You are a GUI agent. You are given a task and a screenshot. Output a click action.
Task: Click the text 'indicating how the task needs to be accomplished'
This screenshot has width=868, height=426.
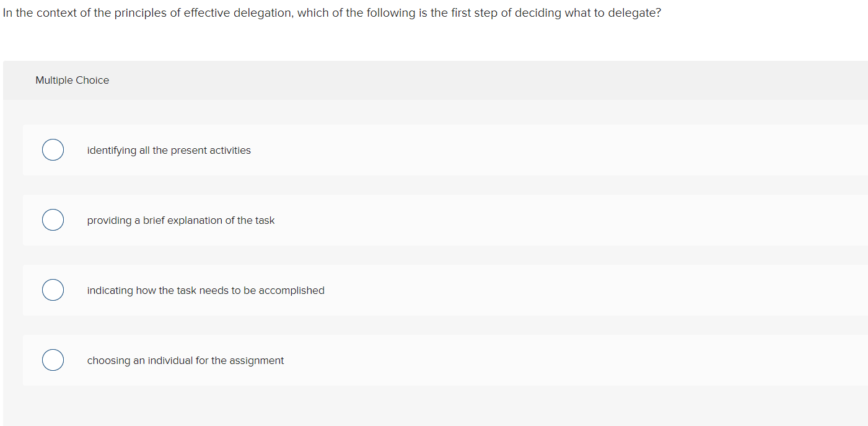[x=205, y=290]
